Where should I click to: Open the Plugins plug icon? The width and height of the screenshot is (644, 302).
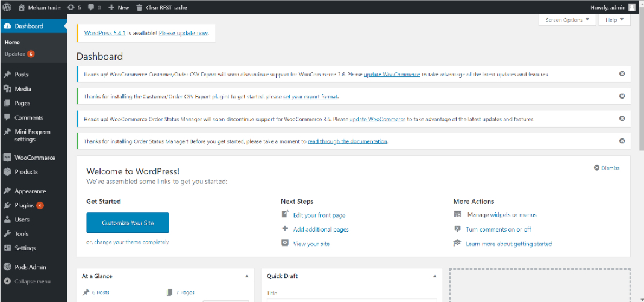[x=7, y=206]
